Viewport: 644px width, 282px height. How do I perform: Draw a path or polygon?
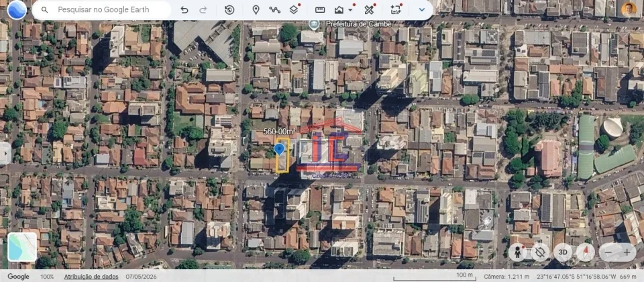(275, 10)
